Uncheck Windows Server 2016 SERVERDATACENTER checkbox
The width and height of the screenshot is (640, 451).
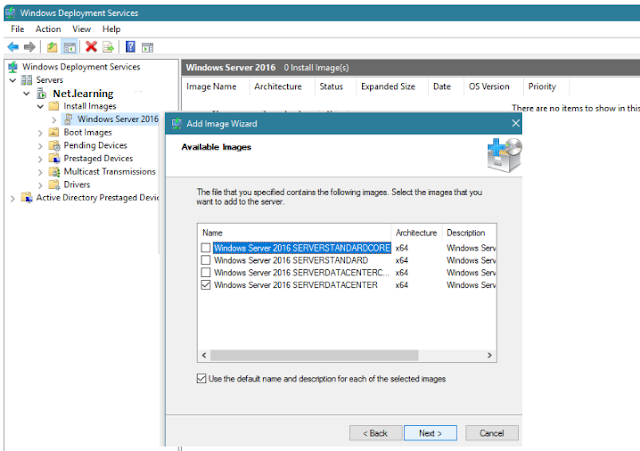point(206,285)
